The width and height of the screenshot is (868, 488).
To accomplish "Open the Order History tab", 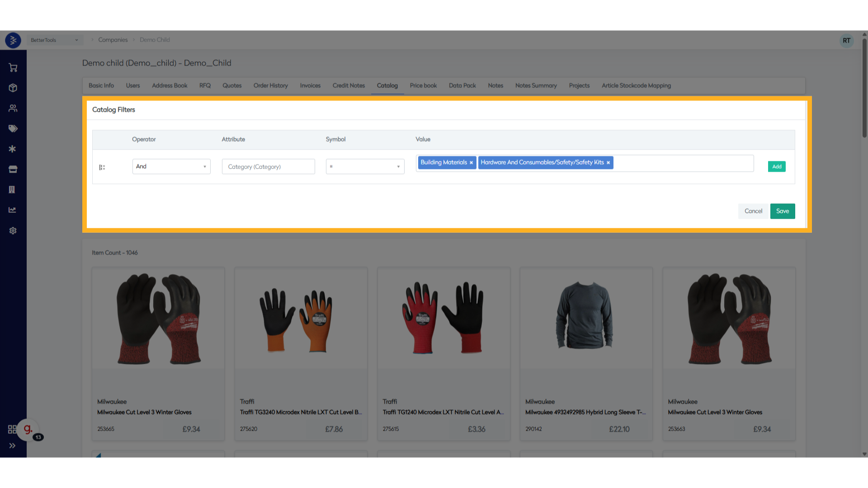I will [x=270, y=85].
